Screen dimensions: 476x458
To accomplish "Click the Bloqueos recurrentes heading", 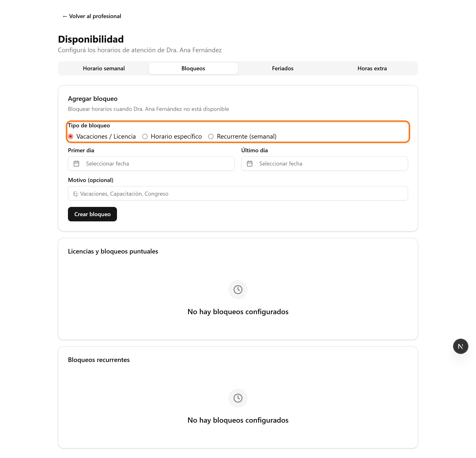I will 99,360.
